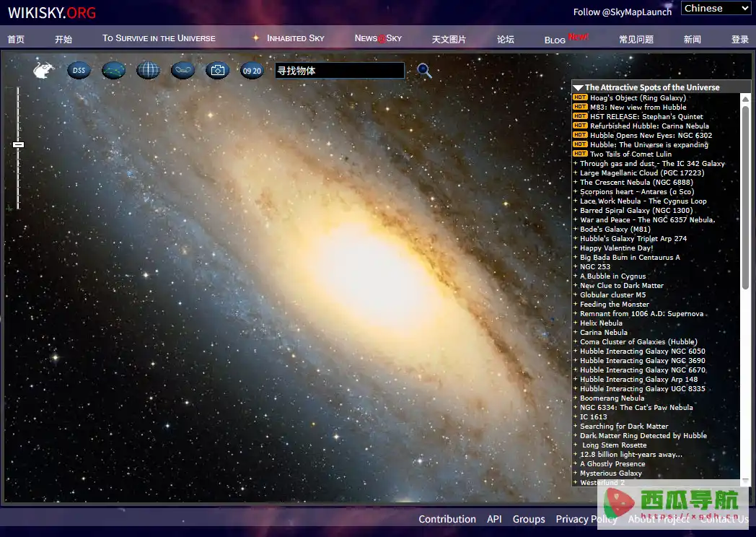Open the Groups footer link
The image size is (756, 537).
(529, 519)
